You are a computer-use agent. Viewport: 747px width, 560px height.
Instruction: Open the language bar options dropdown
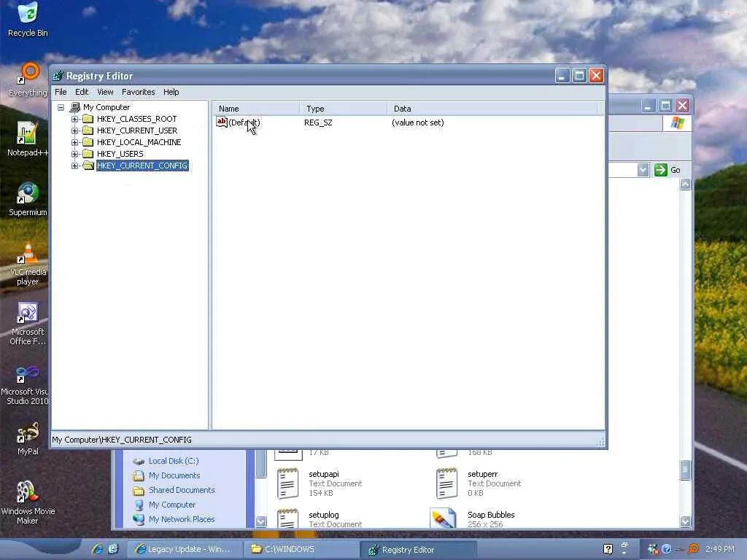click(x=624, y=553)
